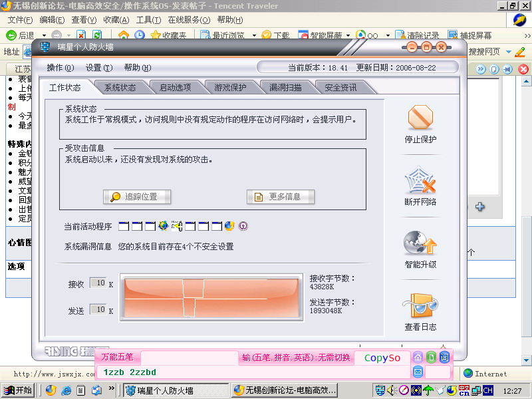Click the Disconnect Network (断开网络) spiderweb icon
This screenshot has width=532, height=399.
pos(420,180)
